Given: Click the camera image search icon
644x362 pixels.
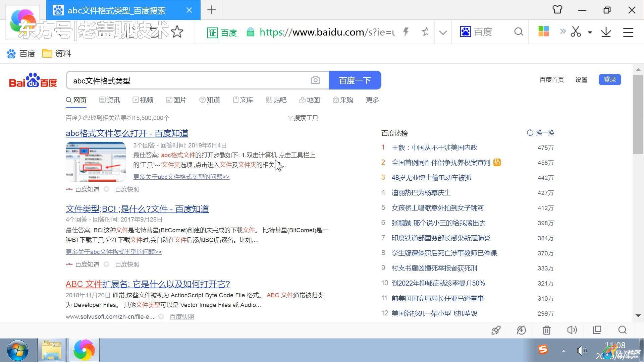Looking at the screenshot, I should pyautogui.click(x=315, y=80).
